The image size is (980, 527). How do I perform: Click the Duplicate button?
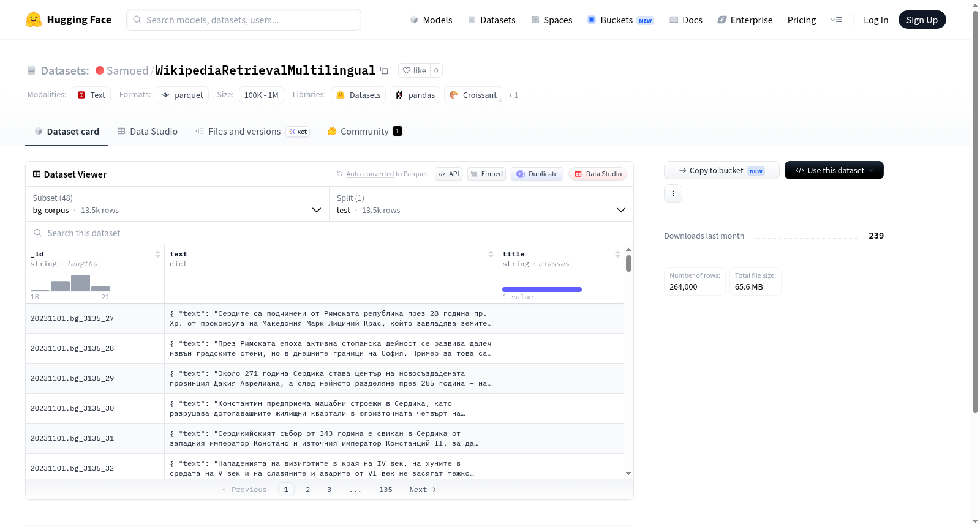[x=537, y=174]
